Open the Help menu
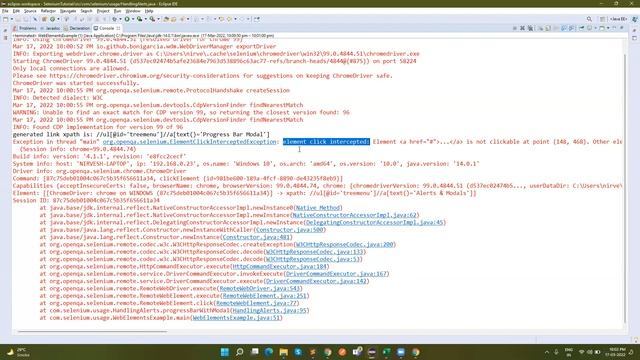This screenshot has height=360, width=640. point(149,11)
